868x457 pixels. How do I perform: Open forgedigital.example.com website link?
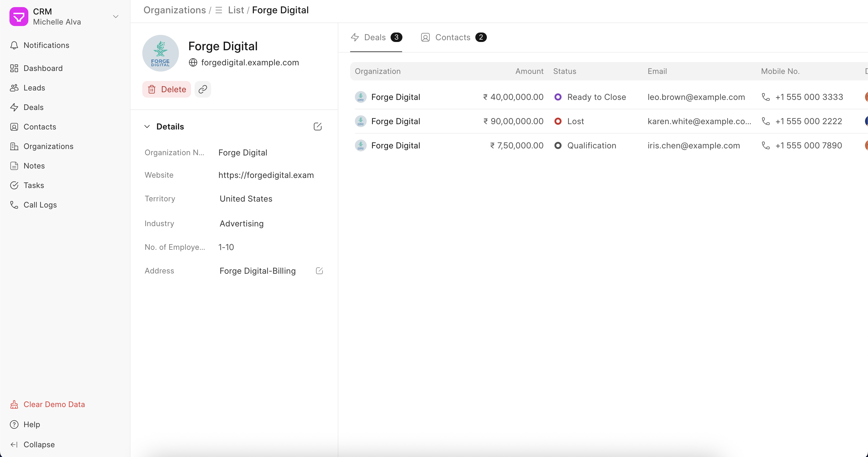pos(250,62)
